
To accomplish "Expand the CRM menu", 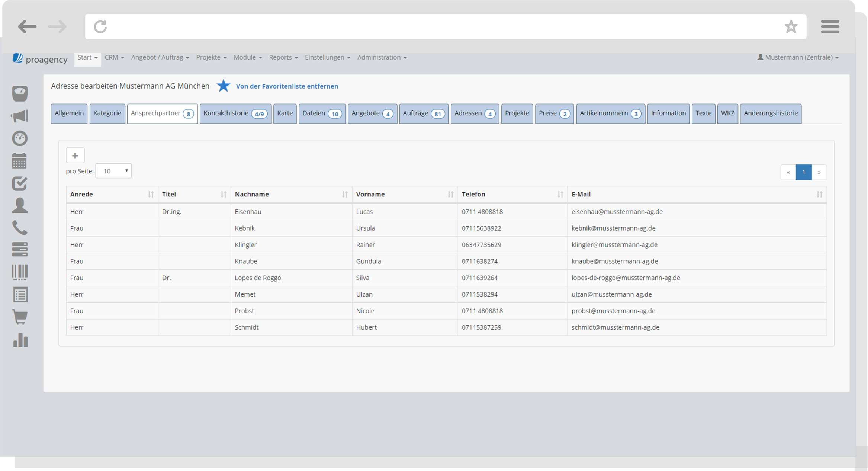I will (x=114, y=57).
